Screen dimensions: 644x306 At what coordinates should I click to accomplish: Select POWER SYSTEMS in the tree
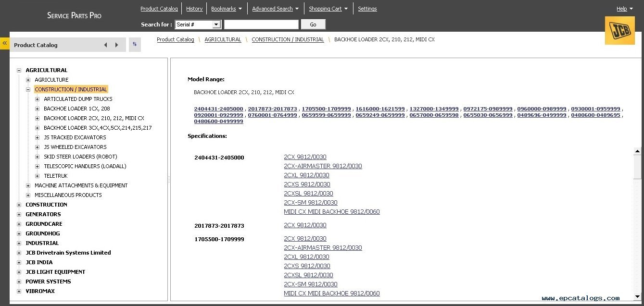tap(48, 282)
